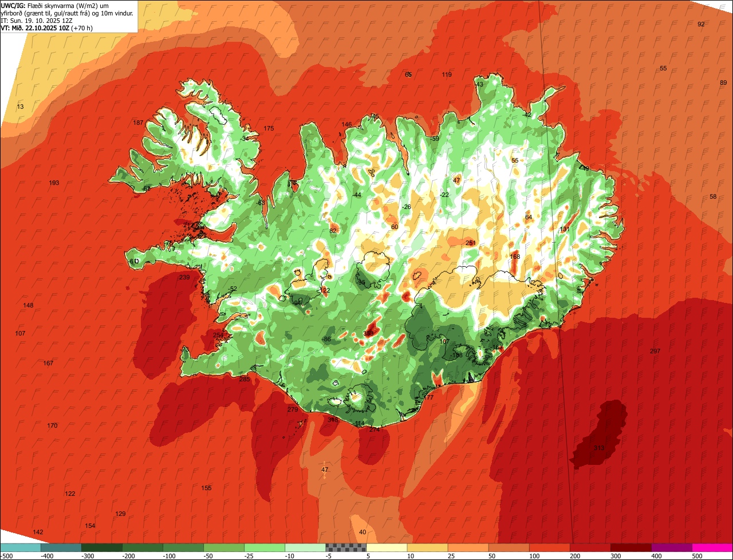Pick the dark green -200 to -100 legend swatch
This screenshot has height=560, width=733.
point(142,547)
